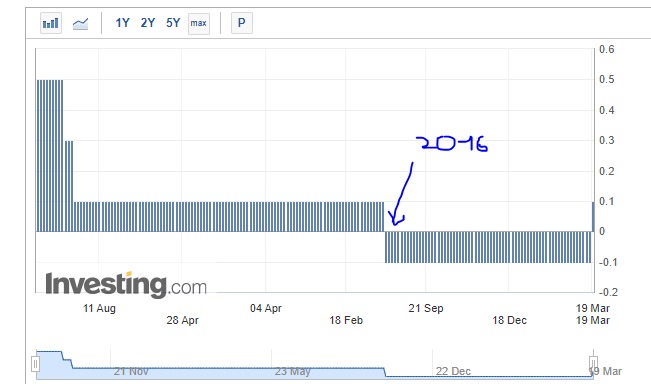Select the 2Y time range
The height and width of the screenshot is (384, 651).
148,23
